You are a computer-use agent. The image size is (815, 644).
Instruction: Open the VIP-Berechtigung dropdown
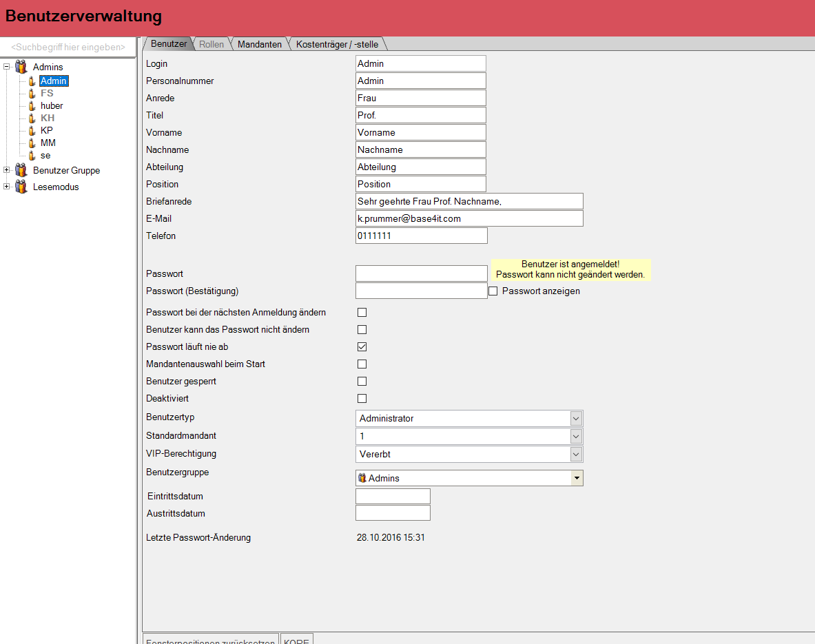[576, 454]
